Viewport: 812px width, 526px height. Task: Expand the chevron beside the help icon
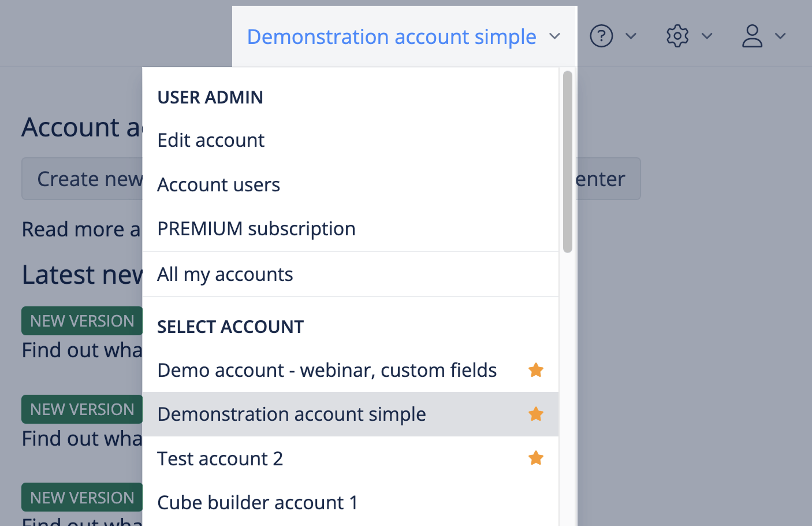[631, 36]
